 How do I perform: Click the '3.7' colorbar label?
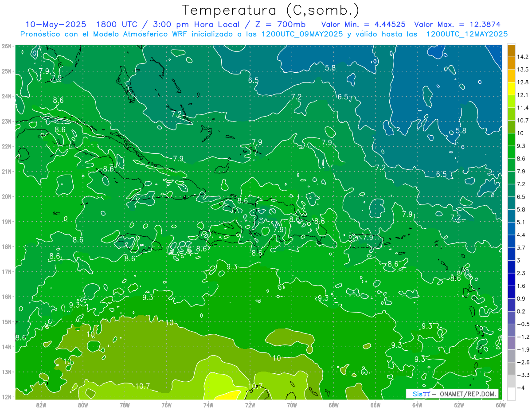[x=521, y=247]
